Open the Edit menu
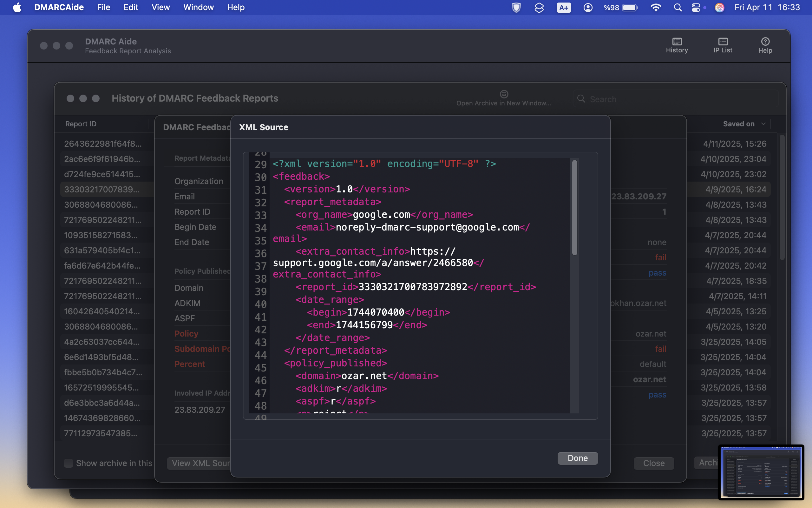Viewport: 812px width, 508px height. coord(131,7)
